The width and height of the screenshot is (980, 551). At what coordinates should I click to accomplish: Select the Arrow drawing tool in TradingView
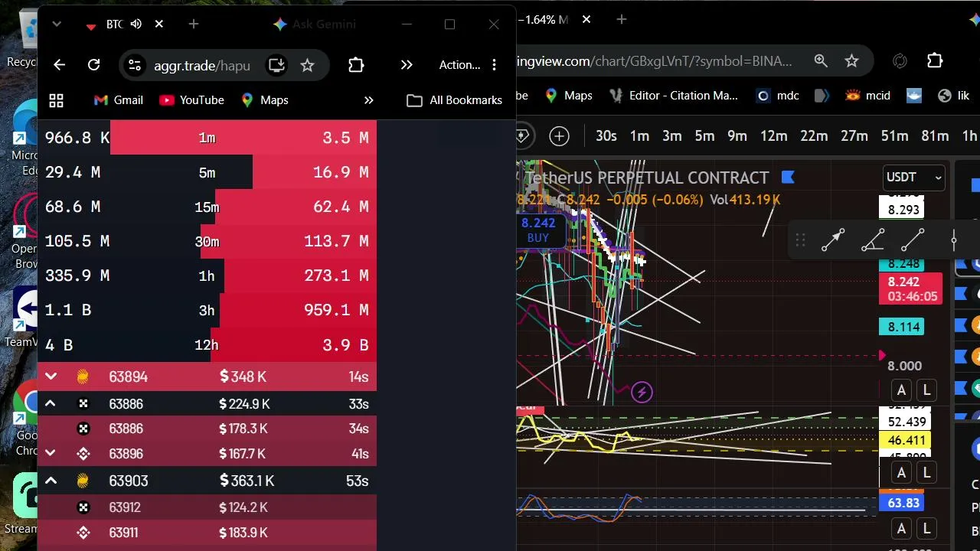(833, 240)
